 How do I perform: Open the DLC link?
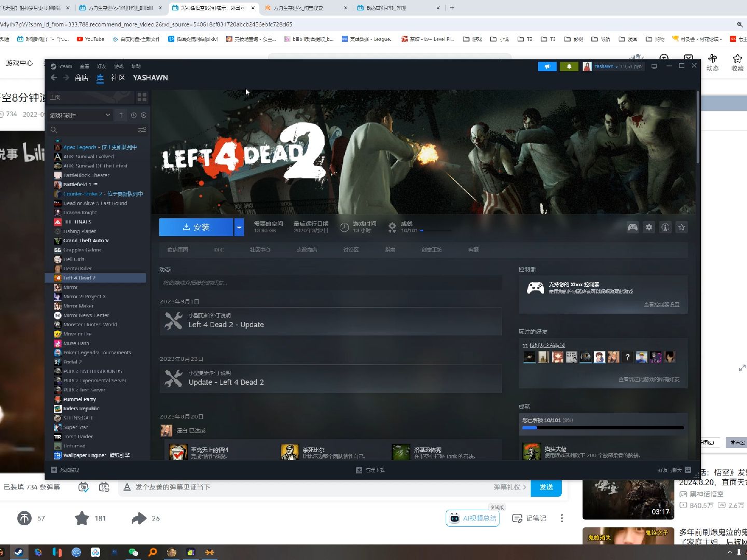tap(219, 250)
